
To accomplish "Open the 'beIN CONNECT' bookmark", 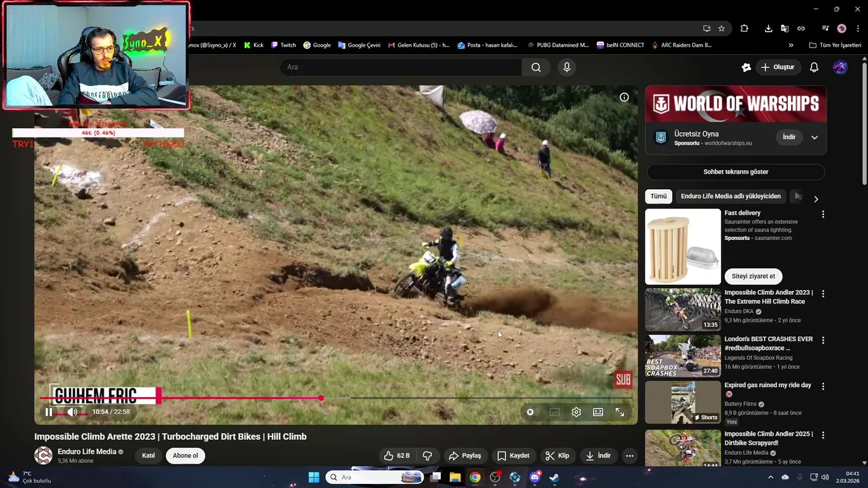I will coord(620,45).
